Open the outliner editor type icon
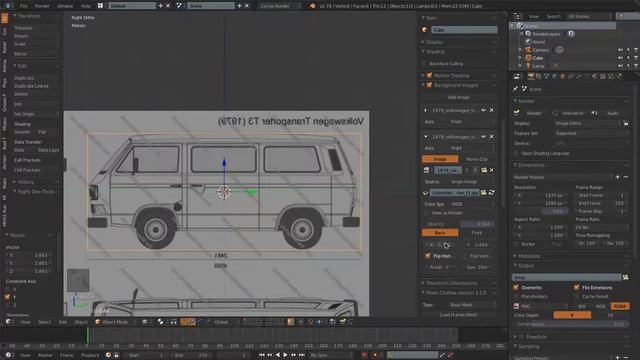This screenshot has height=360, width=640. [x=517, y=16]
